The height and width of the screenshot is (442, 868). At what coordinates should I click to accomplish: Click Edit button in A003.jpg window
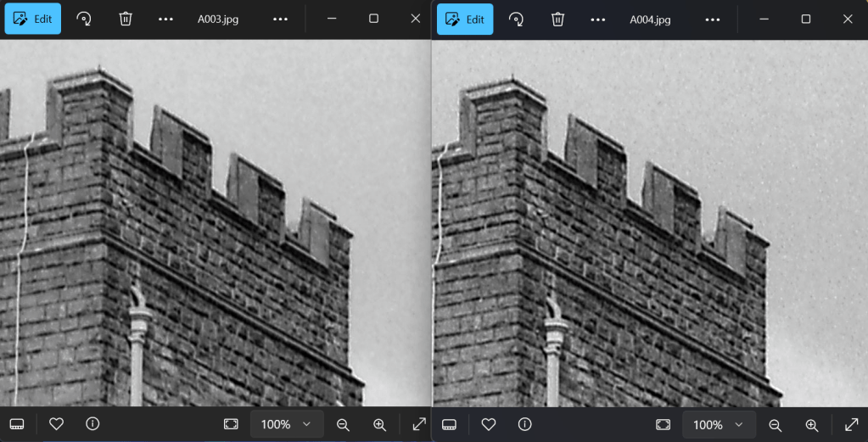(x=33, y=19)
